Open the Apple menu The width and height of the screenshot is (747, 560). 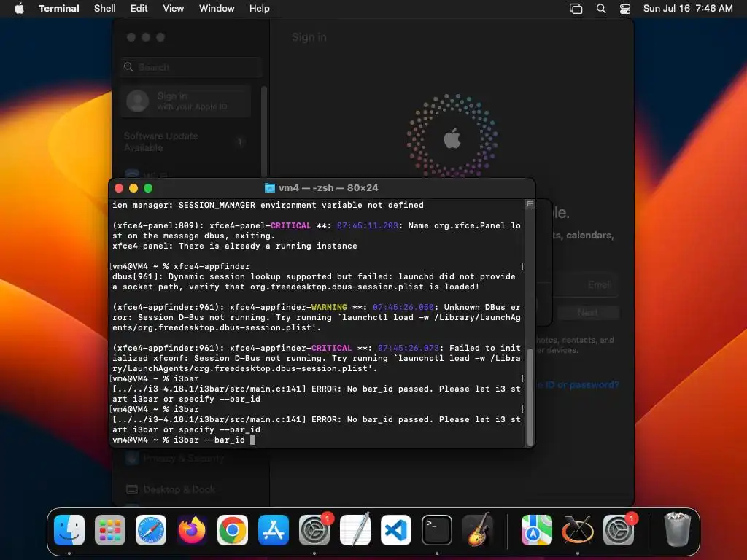(19, 8)
